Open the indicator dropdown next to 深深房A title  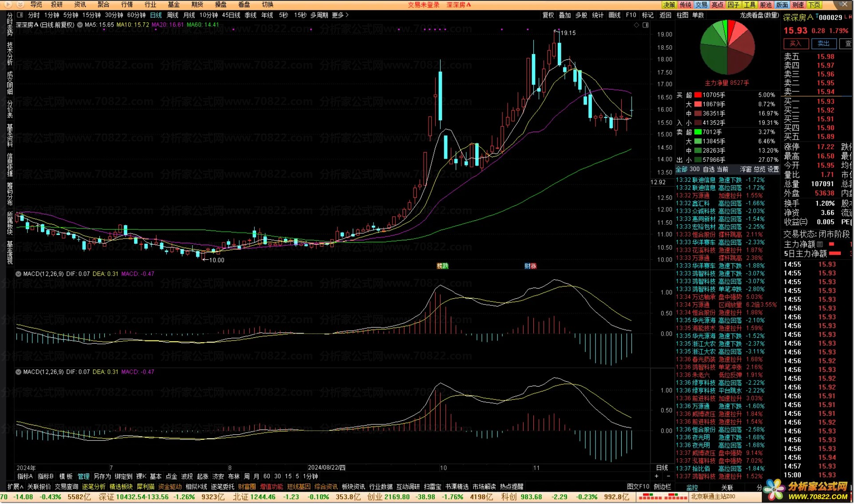tap(80, 25)
